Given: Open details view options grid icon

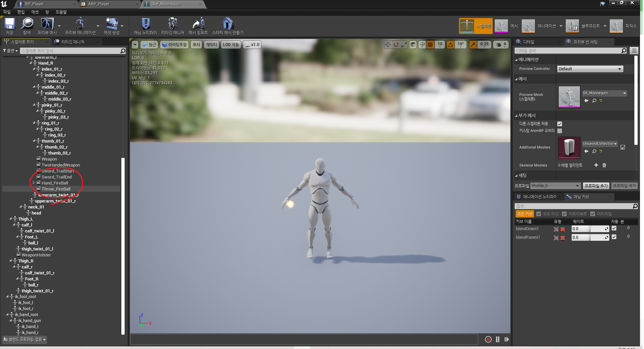Looking at the screenshot, I should click(634, 51).
